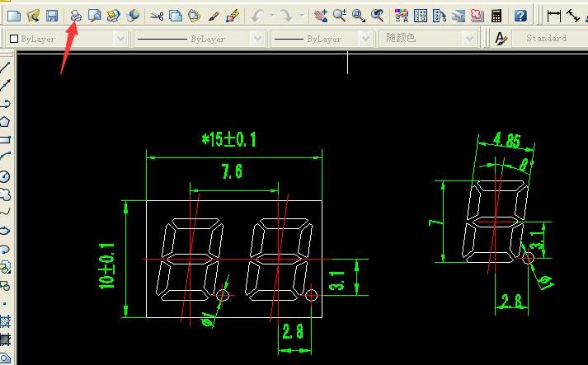
Task: Click the Cut scissors button
Action: [x=157, y=16]
